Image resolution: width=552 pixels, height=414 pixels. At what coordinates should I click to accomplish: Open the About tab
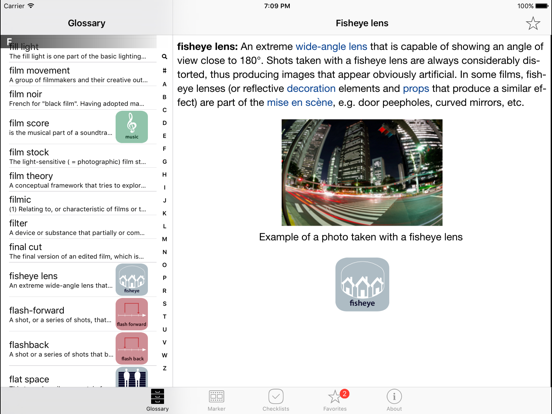click(x=394, y=400)
